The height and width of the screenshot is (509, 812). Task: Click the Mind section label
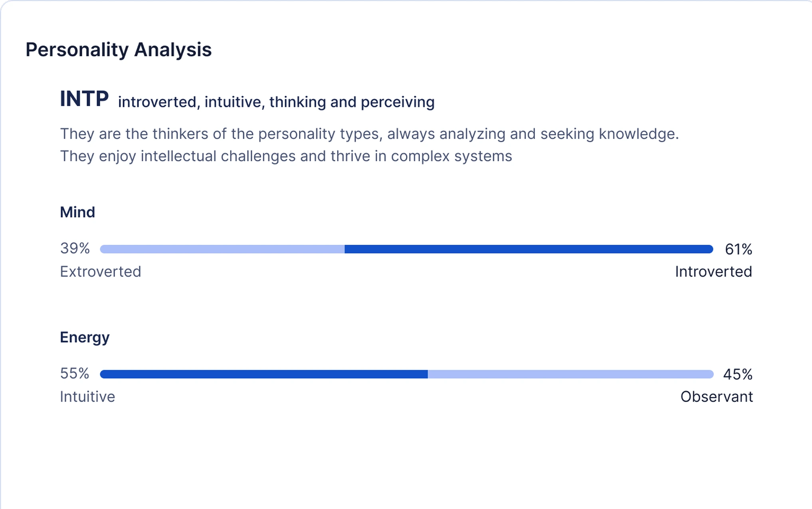[x=77, y=212]
